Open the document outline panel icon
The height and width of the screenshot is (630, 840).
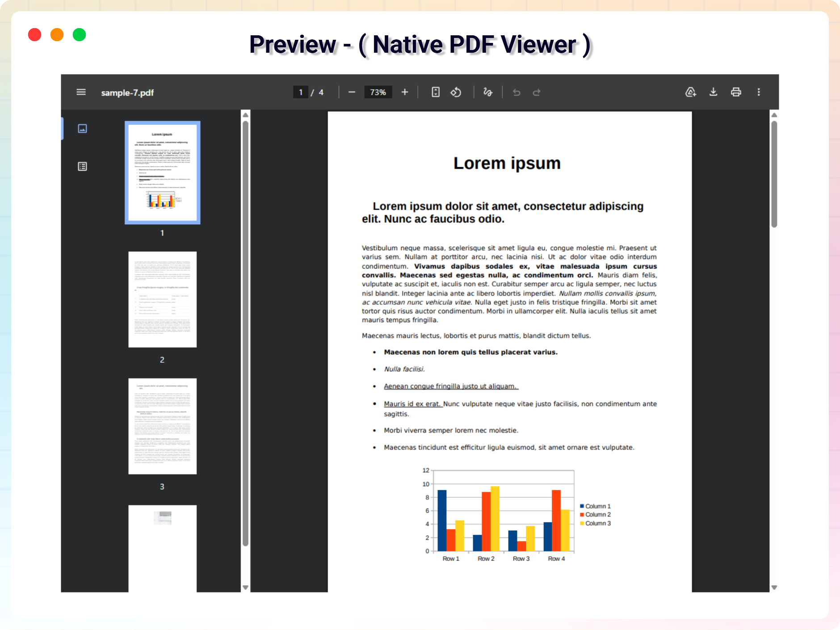point(82,166)
